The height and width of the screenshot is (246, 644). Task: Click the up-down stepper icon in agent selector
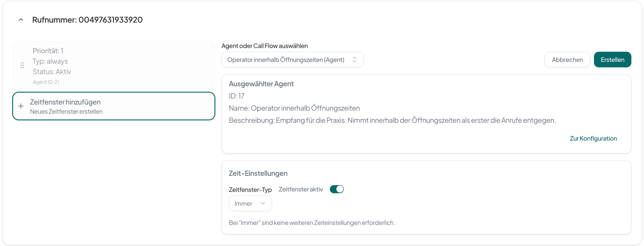click(355, 60)
